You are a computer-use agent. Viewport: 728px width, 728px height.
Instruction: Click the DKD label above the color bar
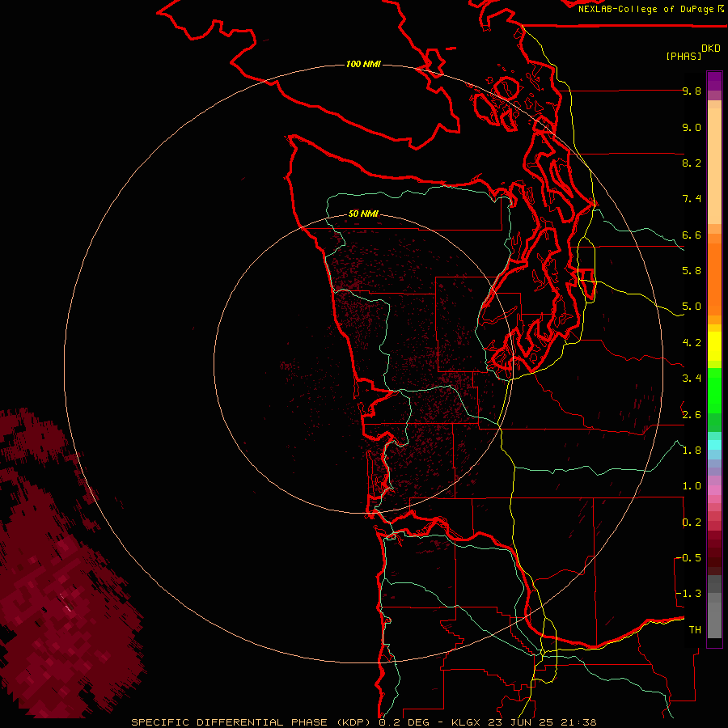(x=711, y=49)
